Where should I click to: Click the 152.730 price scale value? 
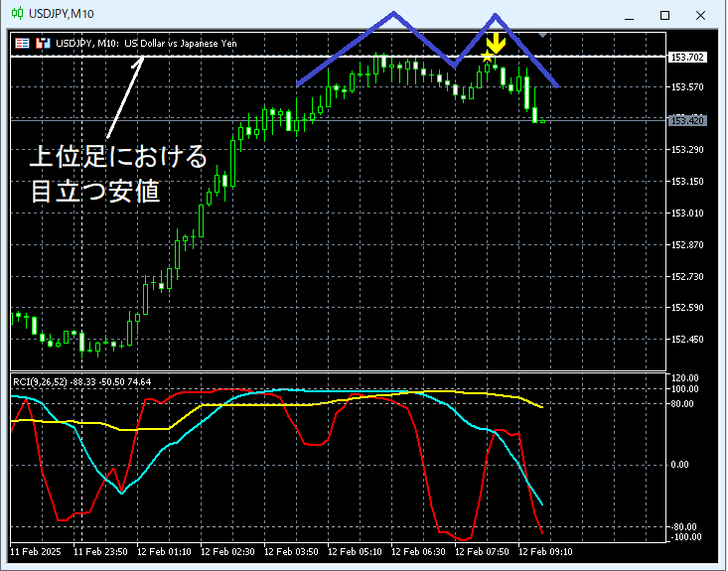tap(687, 277)
